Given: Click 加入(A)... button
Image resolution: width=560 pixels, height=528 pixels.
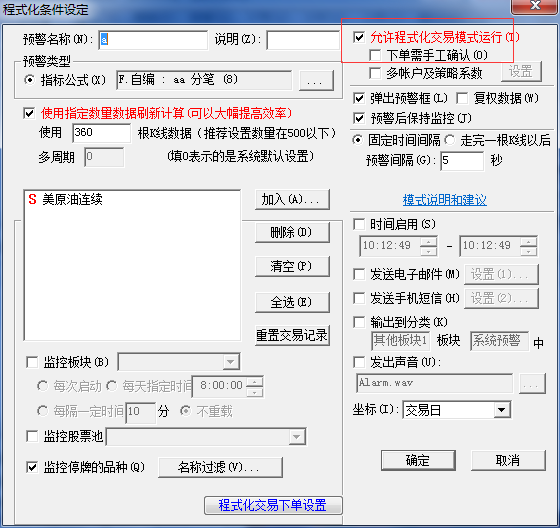Looking at the screenshot, I should [x=292, y=199].
